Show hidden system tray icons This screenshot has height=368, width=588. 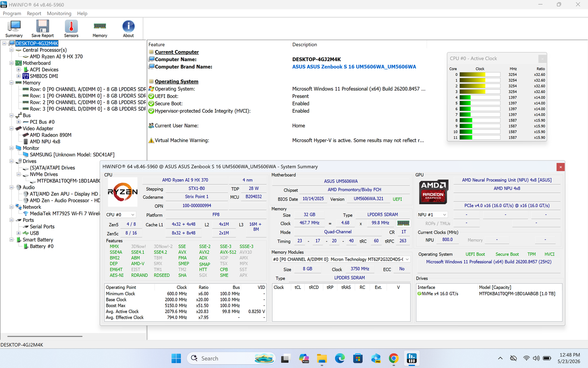coord(500,358)
